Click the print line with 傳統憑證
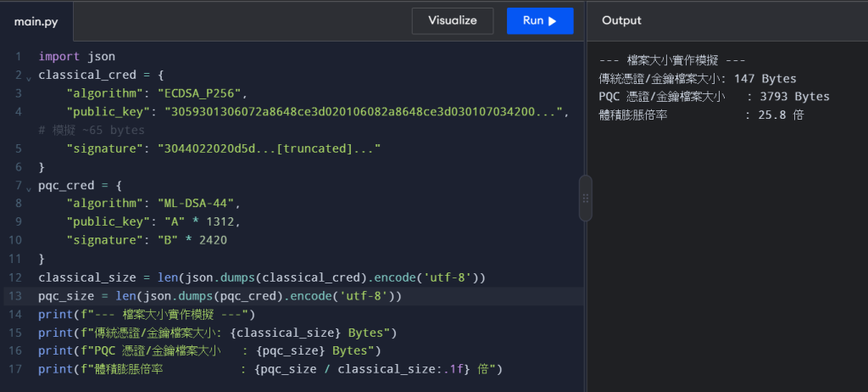The width and height of the screenshot is (868, 392). click(218, 333)
